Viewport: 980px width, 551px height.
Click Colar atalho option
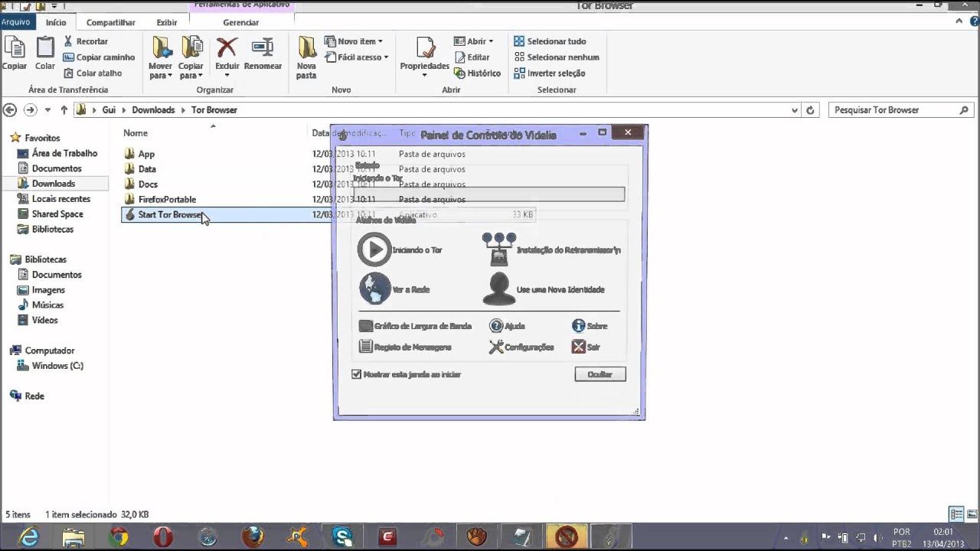(92, 73)
